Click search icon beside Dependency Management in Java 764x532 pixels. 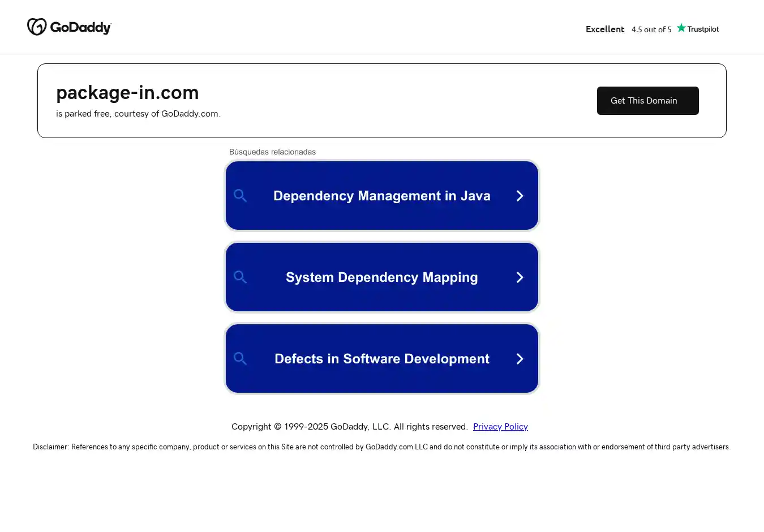[x=241, y=196]
